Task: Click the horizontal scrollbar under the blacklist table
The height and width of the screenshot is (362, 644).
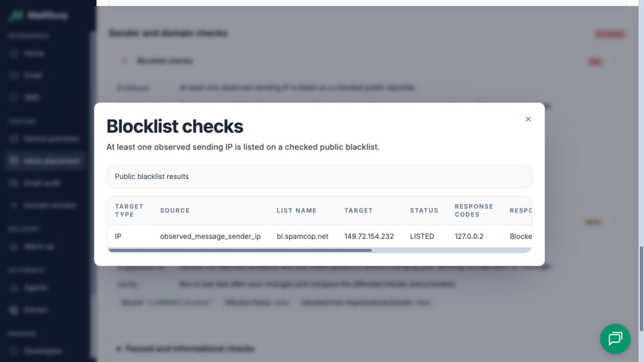Action: pos(240,250)
